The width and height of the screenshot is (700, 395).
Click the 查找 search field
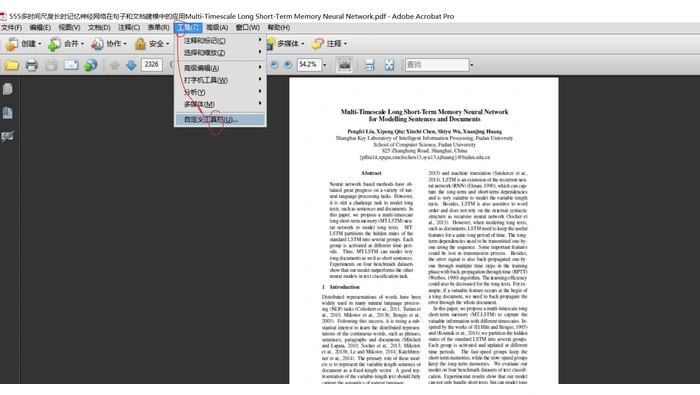437,65
